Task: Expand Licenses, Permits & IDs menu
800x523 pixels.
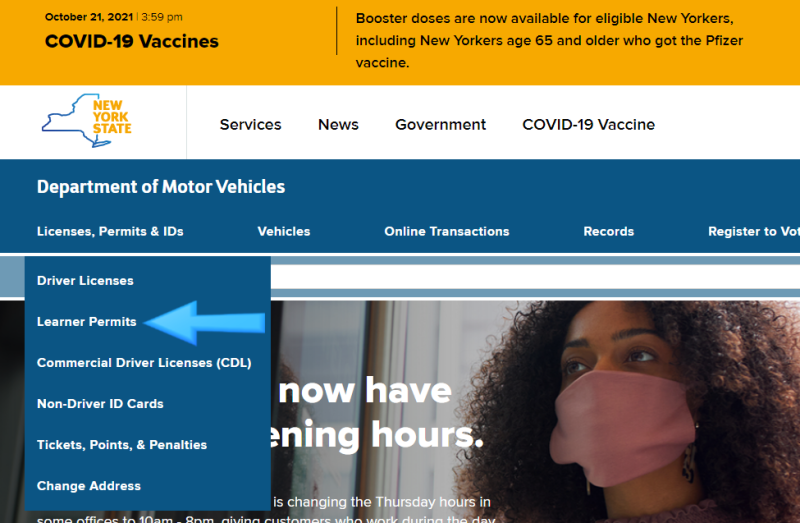Action: coord(110,231)
